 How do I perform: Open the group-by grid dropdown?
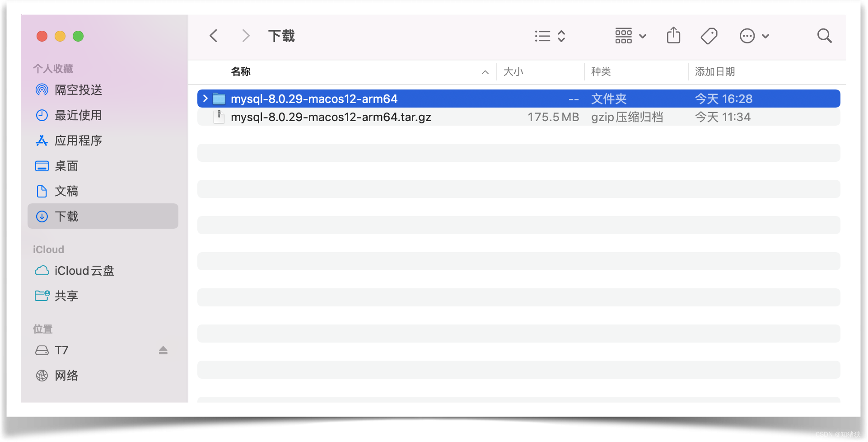click(630, 36)
